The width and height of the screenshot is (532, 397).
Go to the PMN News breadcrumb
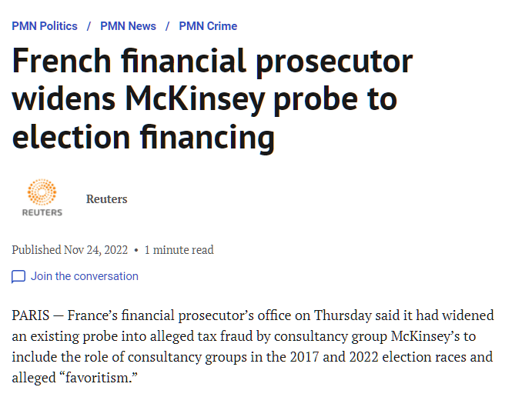coord(128,26)
